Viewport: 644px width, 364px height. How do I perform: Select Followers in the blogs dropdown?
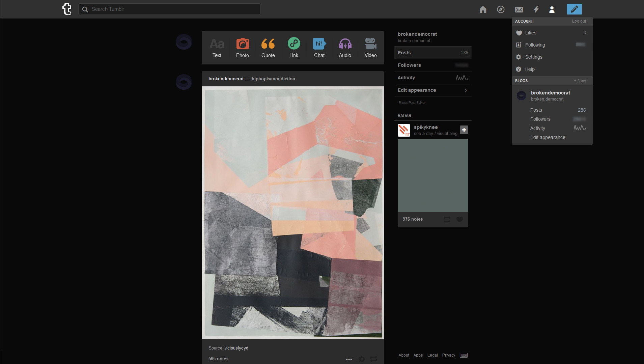pyautogui.click(x=558, y=119)
